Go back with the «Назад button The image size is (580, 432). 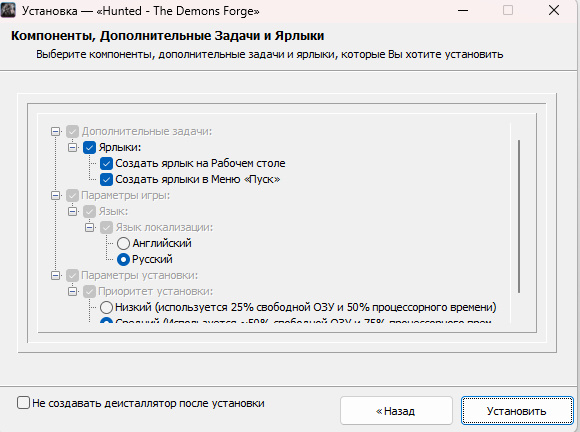point(396,411)
